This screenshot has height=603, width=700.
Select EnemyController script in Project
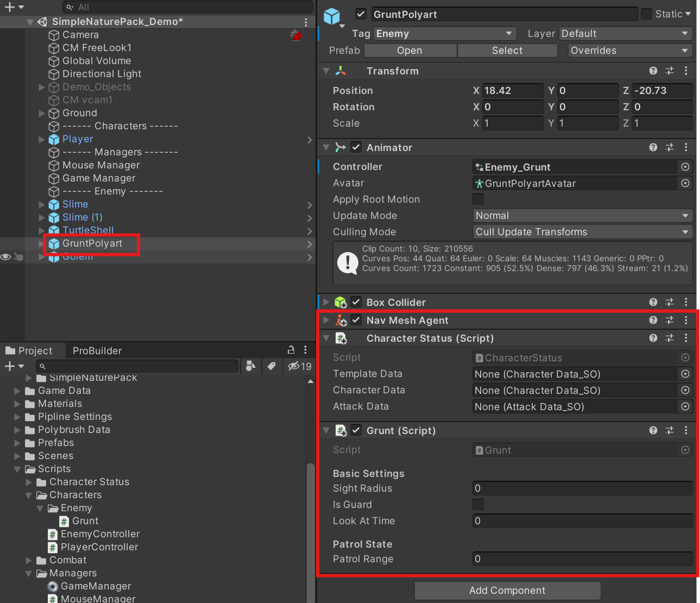tap(100, 534)
